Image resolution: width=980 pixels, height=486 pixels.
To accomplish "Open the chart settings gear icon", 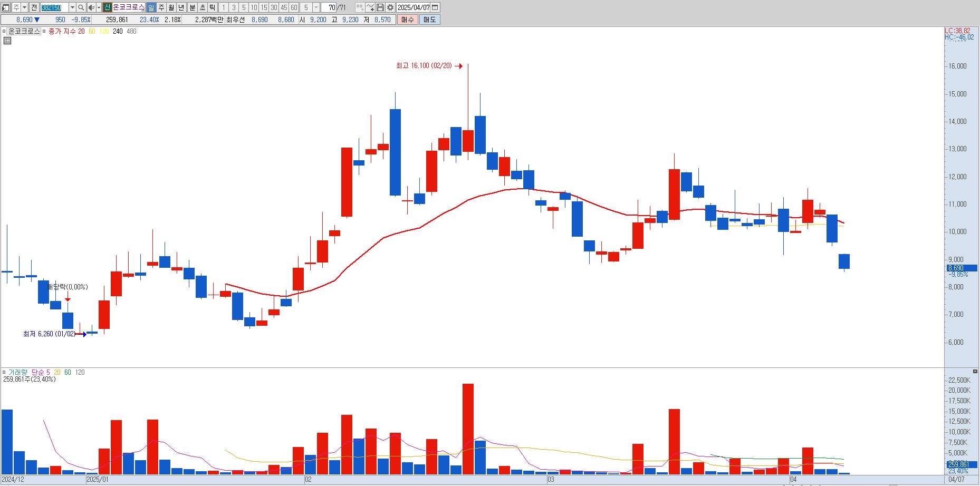I will point(390,7).
